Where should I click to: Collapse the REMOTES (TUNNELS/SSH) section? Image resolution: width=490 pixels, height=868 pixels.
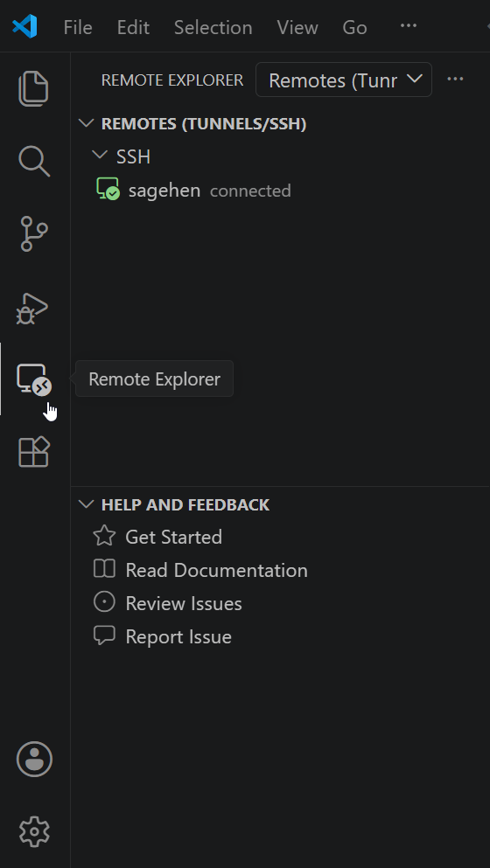click(87, 123)
